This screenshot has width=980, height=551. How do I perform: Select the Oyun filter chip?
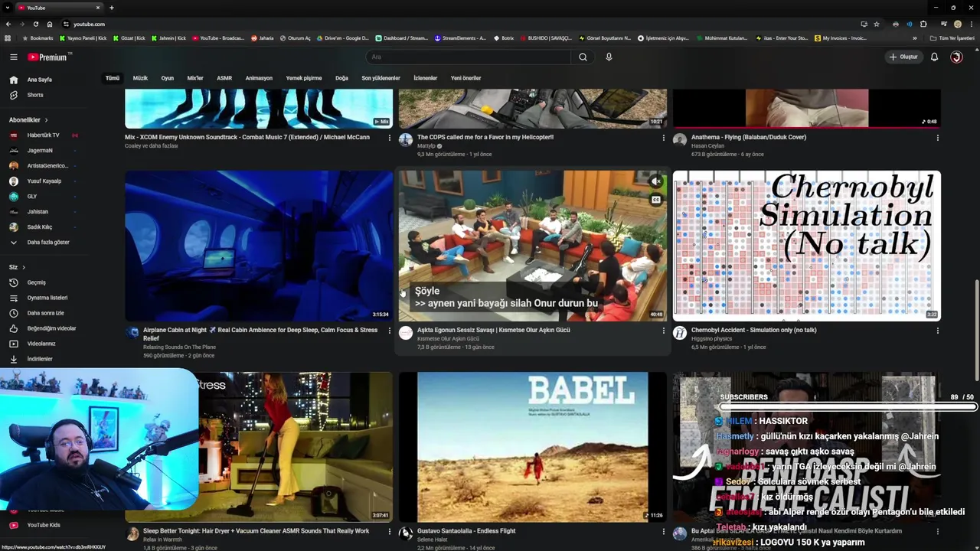[167, 78]
